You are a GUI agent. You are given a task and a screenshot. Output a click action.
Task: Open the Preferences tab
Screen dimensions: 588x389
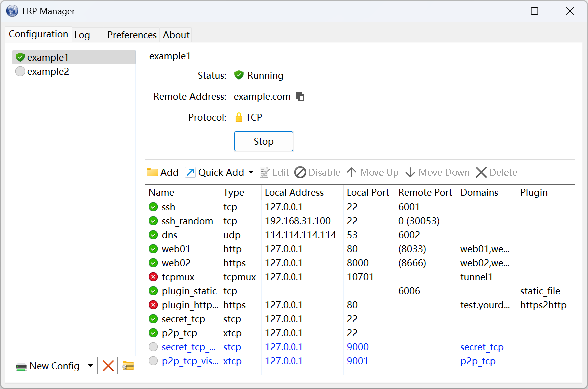(x=131, y=35)
